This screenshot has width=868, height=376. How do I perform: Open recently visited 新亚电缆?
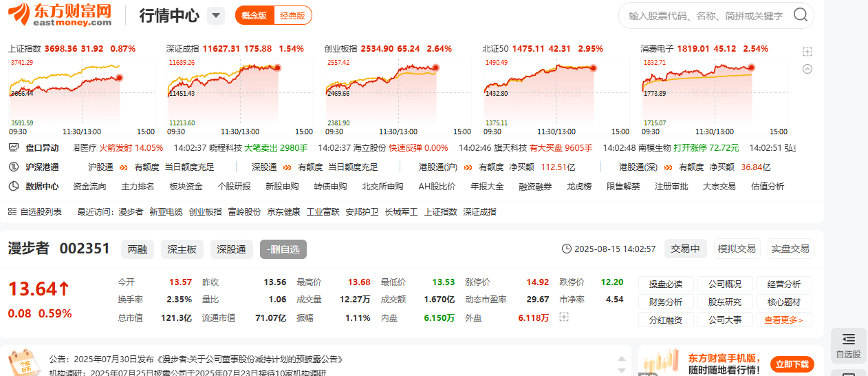click(x=166, y=211)
